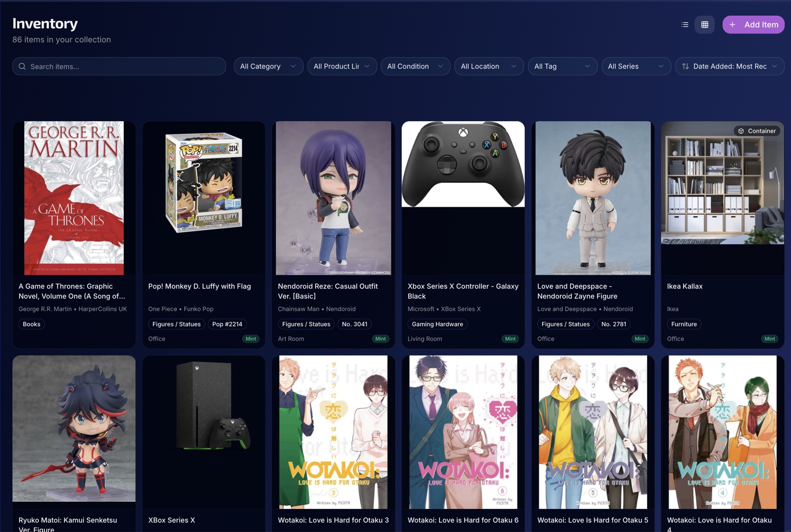Click the No. 2781 tag

coord(614,324)
